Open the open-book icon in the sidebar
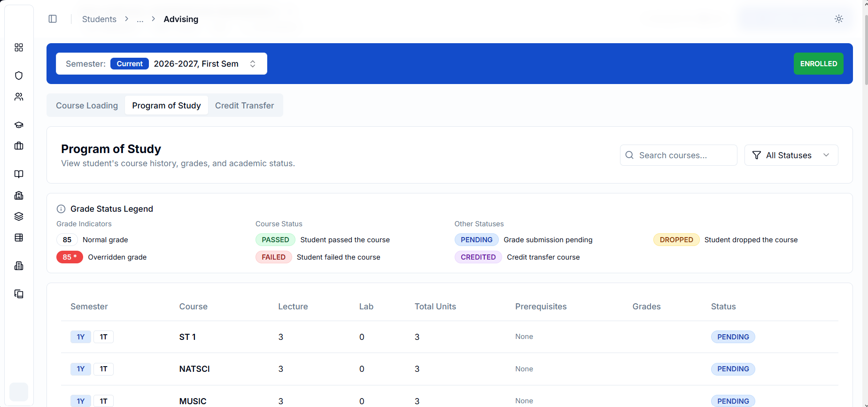 [x=19, y=174]
